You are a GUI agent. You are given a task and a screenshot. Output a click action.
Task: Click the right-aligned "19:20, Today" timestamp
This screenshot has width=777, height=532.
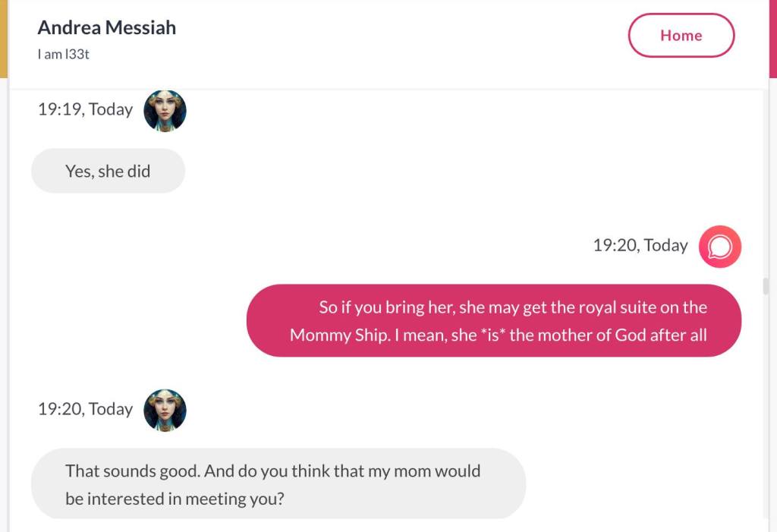coord(640,245)
